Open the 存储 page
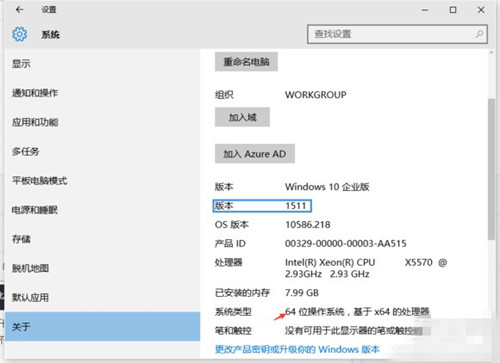500x363 pixels. pyautogui.click(x=21, y=239)
